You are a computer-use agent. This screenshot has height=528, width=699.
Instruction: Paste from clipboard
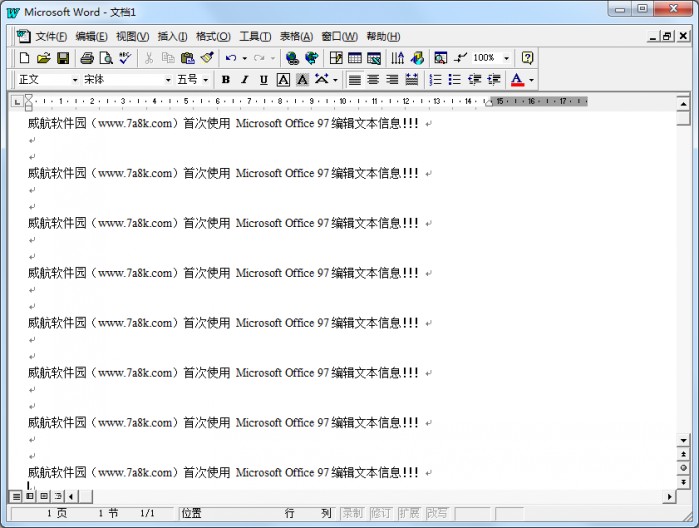point(188,58)
